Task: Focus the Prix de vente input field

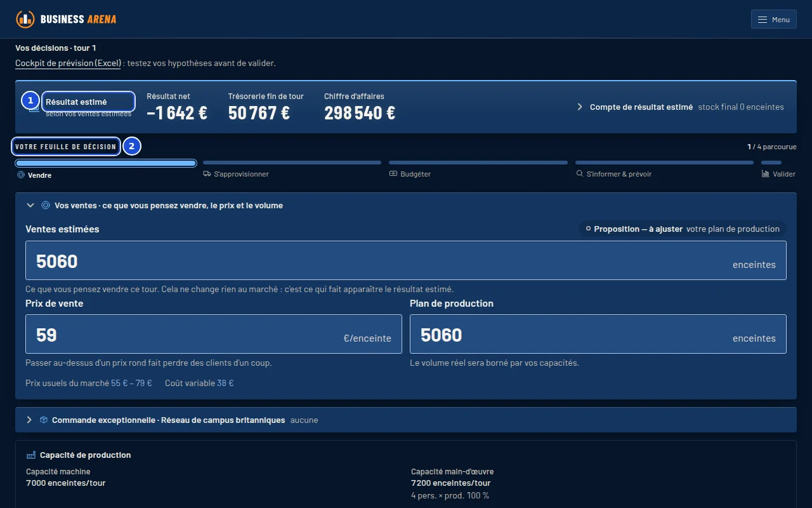Action: 214,334
